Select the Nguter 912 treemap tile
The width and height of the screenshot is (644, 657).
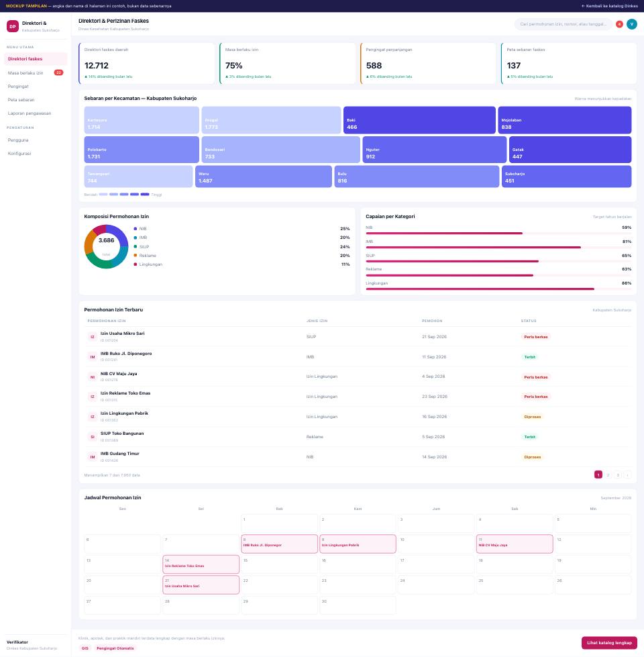click(x=434, y=150)
